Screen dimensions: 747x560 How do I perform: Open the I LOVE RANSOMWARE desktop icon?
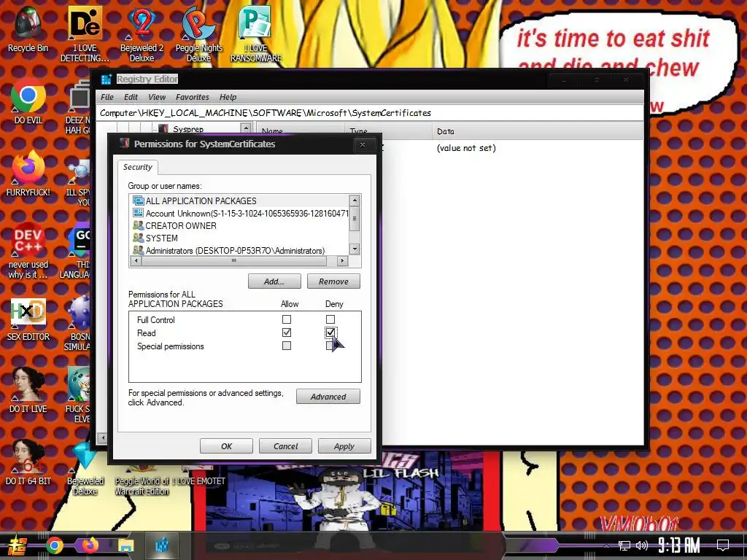[x=256, y=34]
